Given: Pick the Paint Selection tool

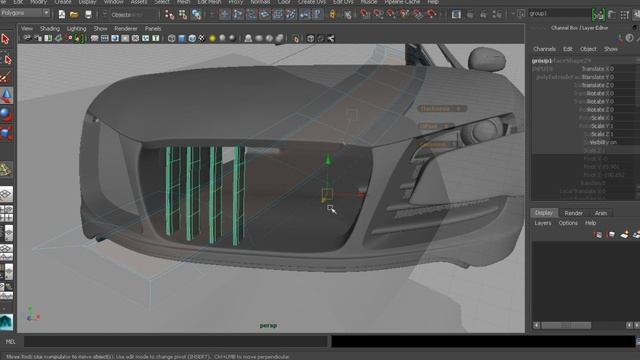Looking at the screenshot, I should [x=6, y=77].
